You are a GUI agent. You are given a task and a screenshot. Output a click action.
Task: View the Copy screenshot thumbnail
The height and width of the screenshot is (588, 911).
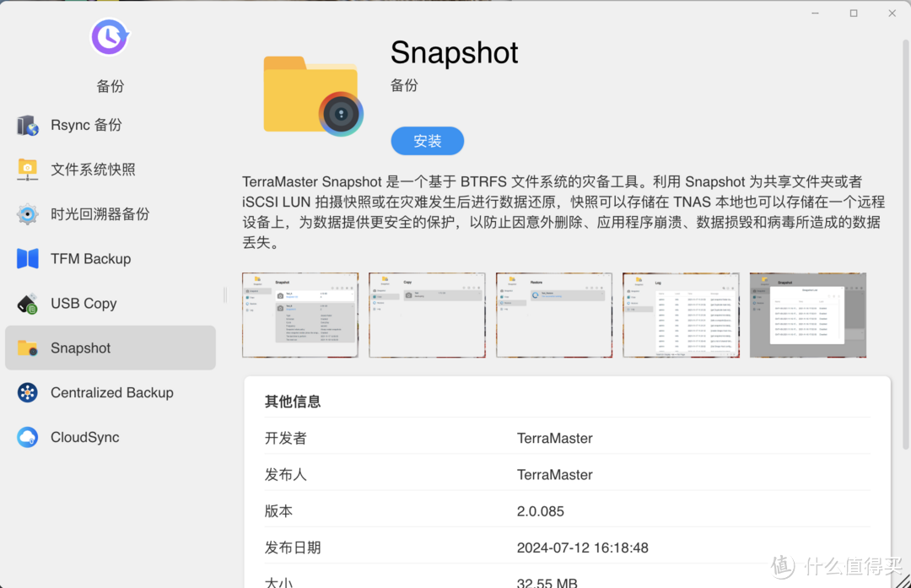427,314
